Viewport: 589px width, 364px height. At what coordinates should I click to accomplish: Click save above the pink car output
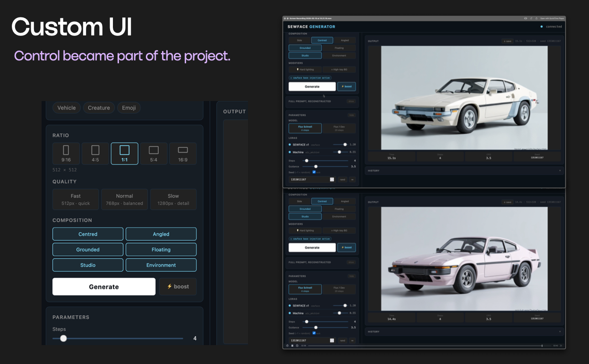point(507,202)
